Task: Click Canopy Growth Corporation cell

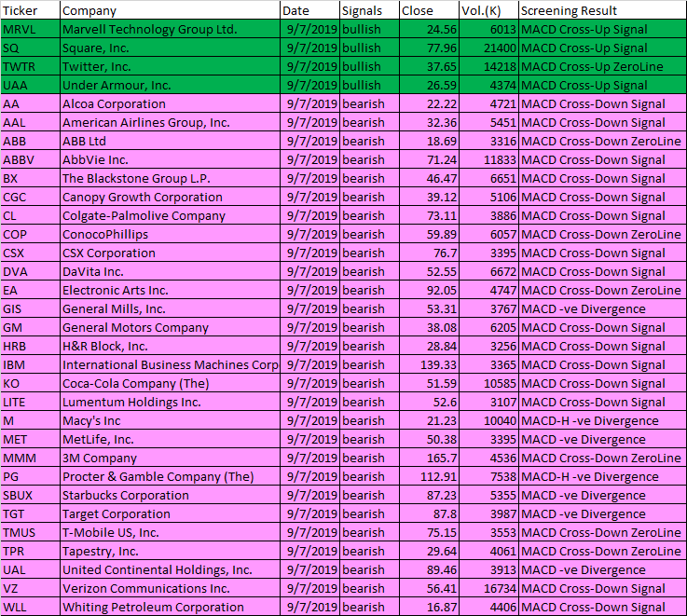Action: pos(170,197)
